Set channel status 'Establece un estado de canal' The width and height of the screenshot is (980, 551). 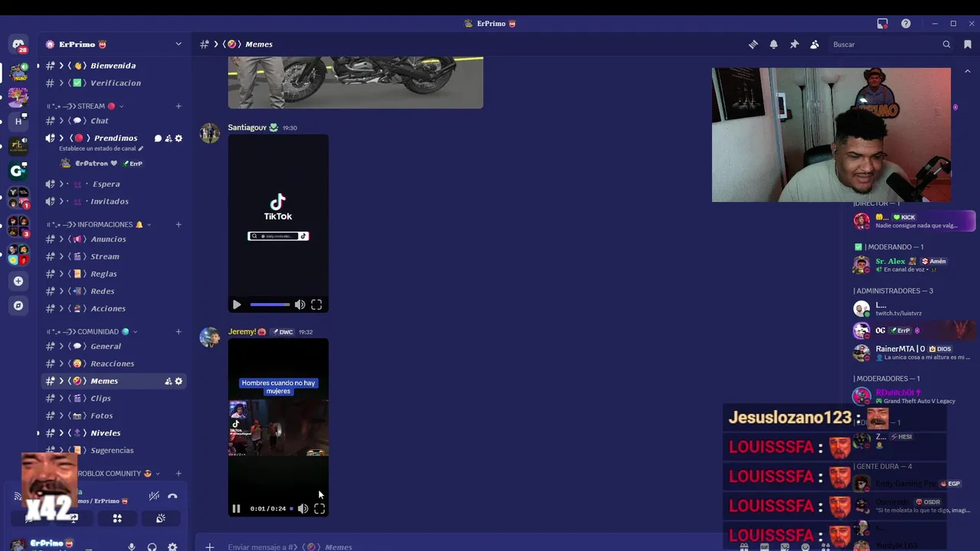tap(101, 148)
